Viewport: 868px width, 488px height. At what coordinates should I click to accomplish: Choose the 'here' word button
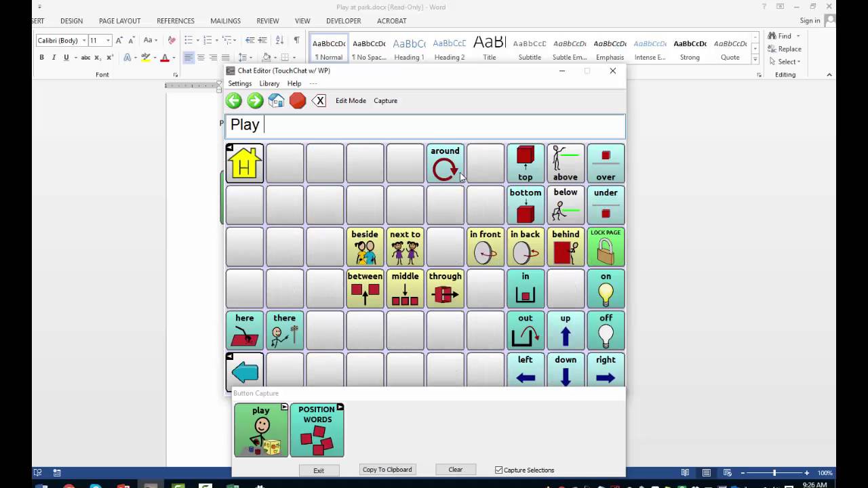tap(245, 331)
